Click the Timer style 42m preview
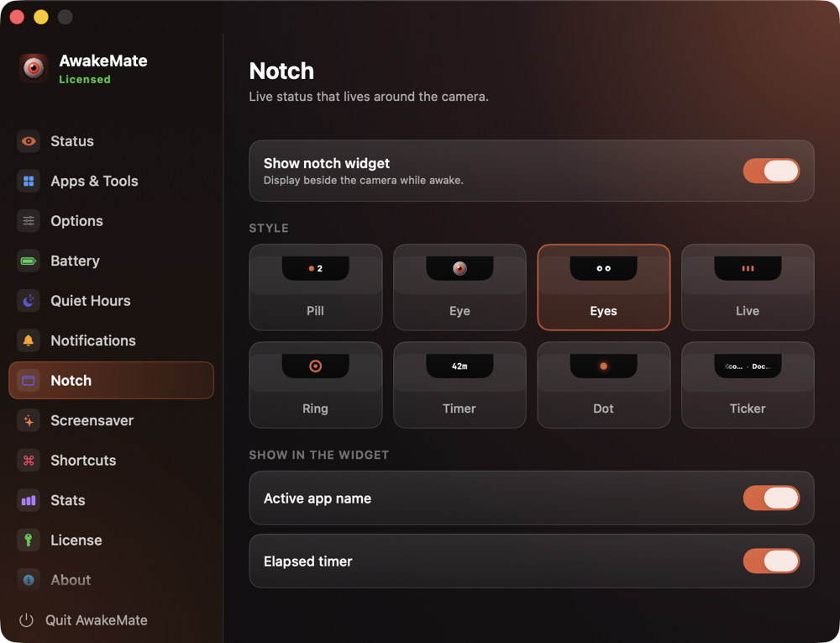This screenshot has width=840, height=643. (459, 366)
